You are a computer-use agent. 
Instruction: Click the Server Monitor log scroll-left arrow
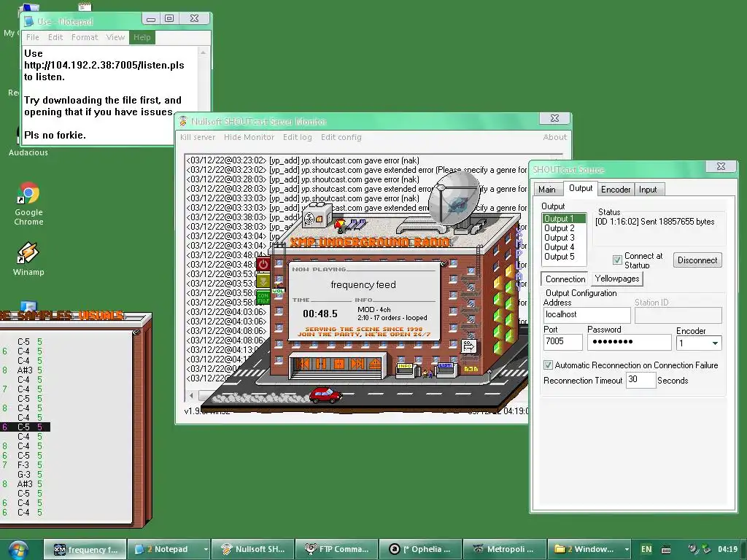click(x=192, y=395)
